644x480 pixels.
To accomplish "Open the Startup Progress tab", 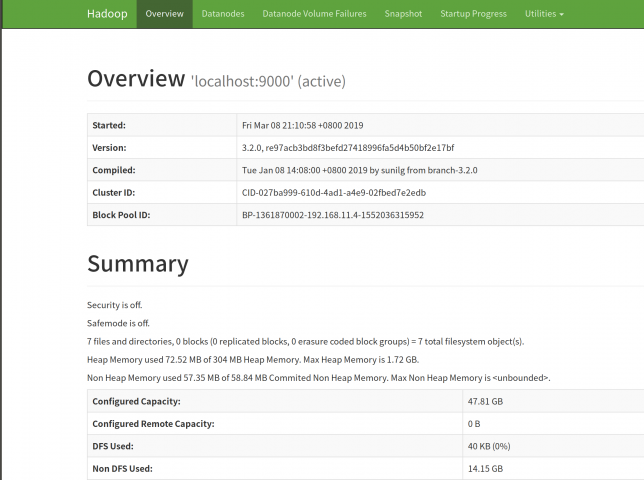I will pyautogui.click(x=474, y=14).
